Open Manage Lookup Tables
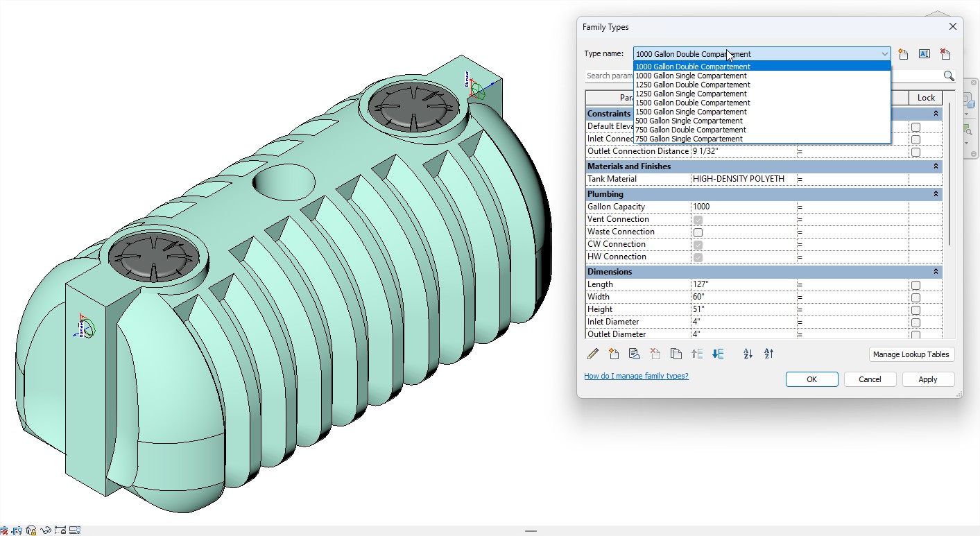This screenshot has height=536, width=980. tap(911, 354)
